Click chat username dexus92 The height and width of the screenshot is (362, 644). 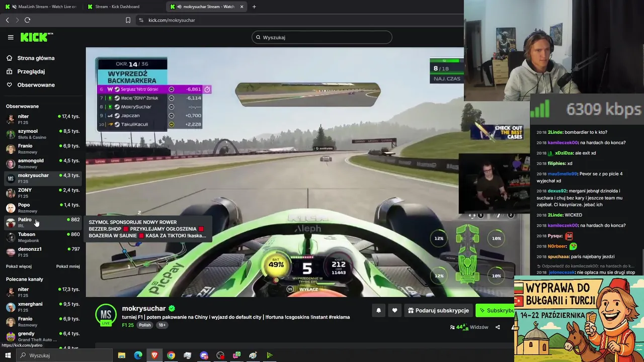(x=557, y=191)
